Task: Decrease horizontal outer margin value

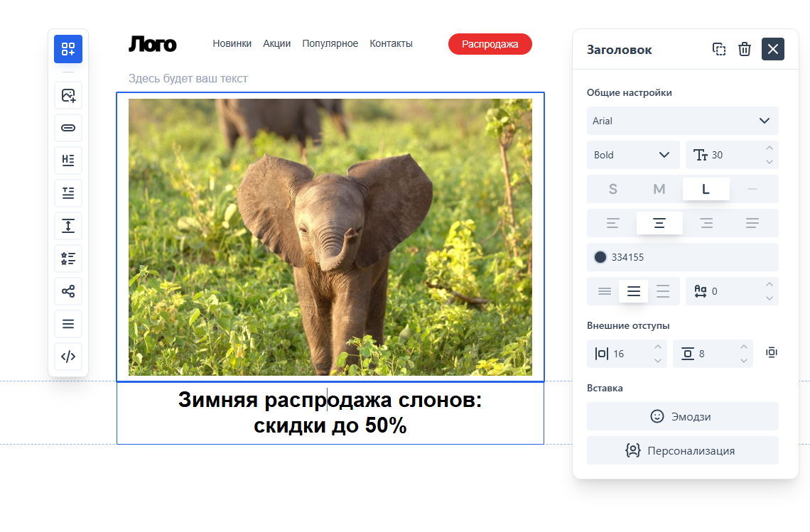Action: (658, 361)
